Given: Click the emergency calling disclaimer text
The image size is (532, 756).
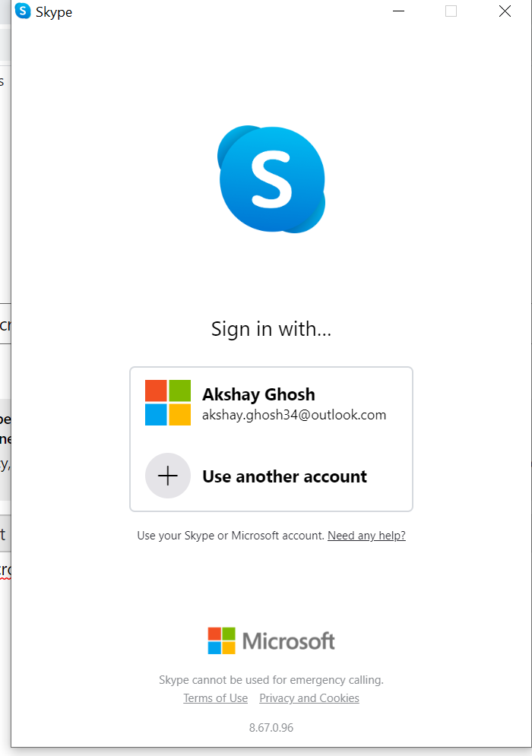Looking at the screenshot, I should (271, 680).
